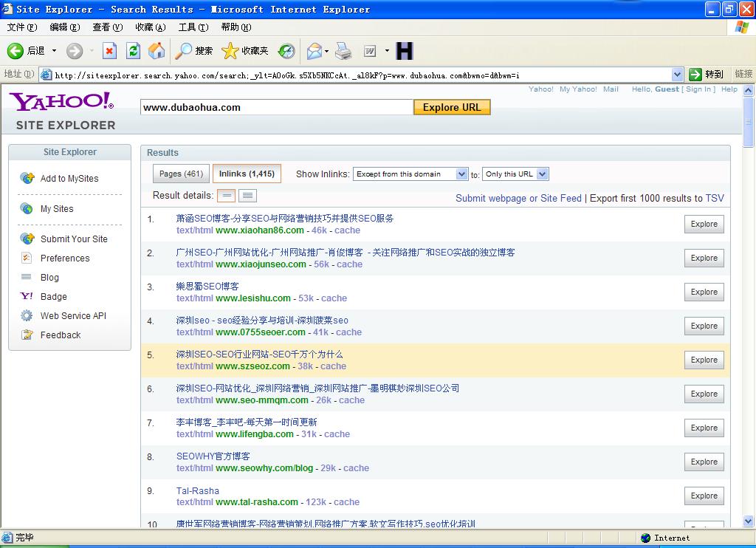Open cache link for www.0755seoer.com
Screen dimensions: 756x548
coord(348,332)
